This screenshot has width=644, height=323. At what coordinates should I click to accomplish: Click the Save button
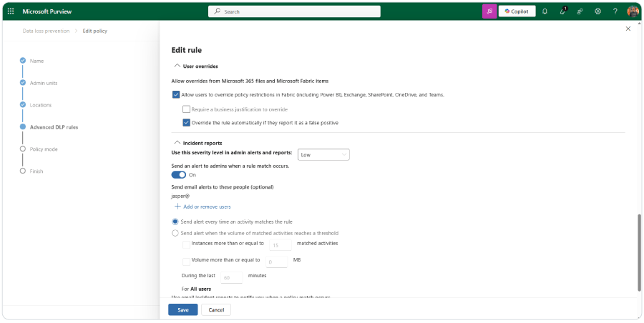click(183, 309)
